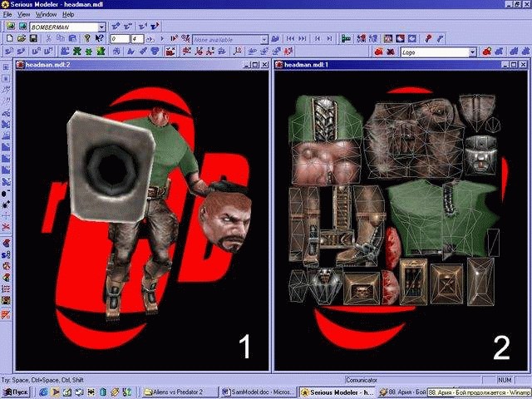Image resolution: width=532 pixels, height=399 pixels.
Task: Maximize the headman.mdl:1 child window
Action: click(514, 65)
